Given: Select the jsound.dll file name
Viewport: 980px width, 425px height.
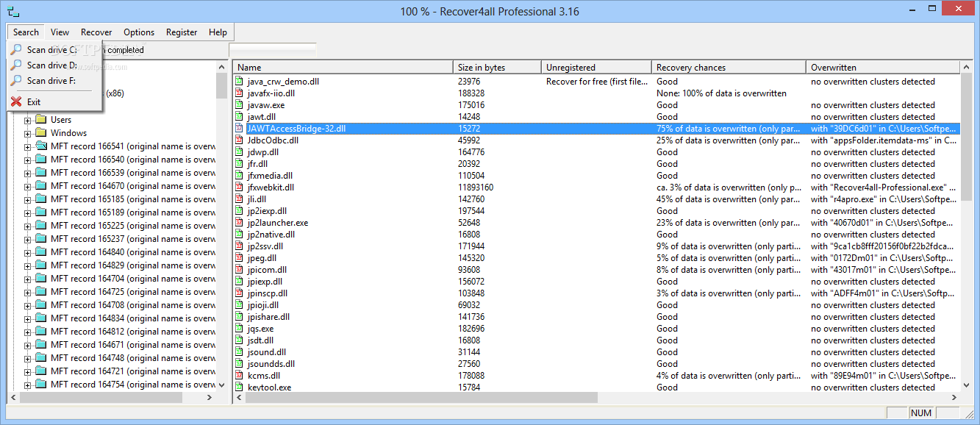Looking at the screenshot, I should click(267, 352).
